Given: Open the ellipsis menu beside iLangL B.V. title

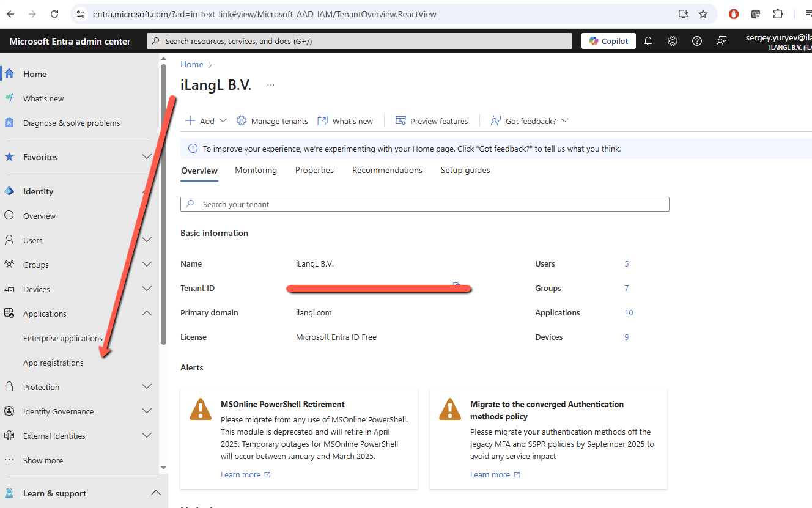Looking at the screenshot, I should pyautogui.click(x=271, y=86).
